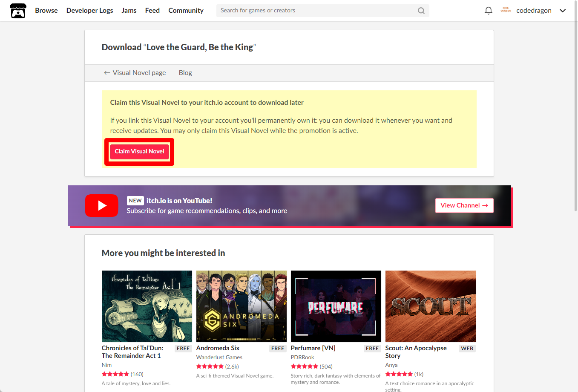This screenshot has height=392, width=578.
Task: Open the Perfumare [VN] title link
Action: pos(313,348)
